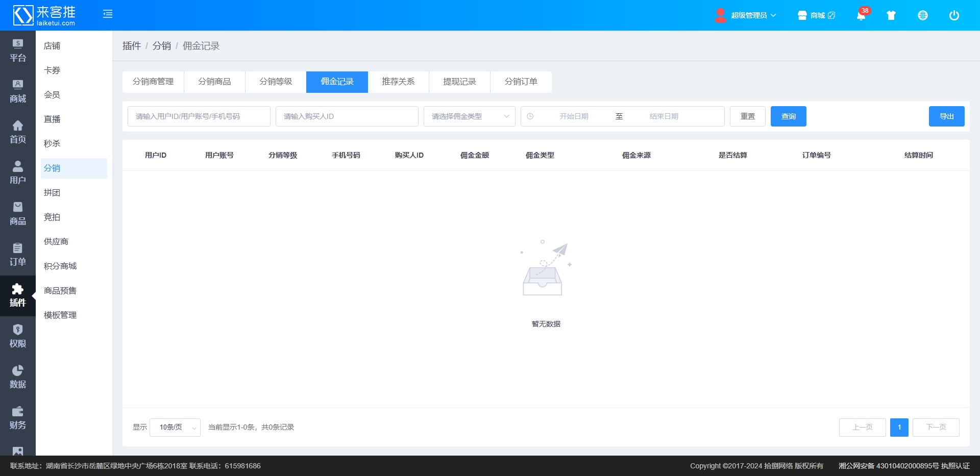This screenshot has height=476, width=980.
Task: Click the notification bell icon
Action: [861, 16]
